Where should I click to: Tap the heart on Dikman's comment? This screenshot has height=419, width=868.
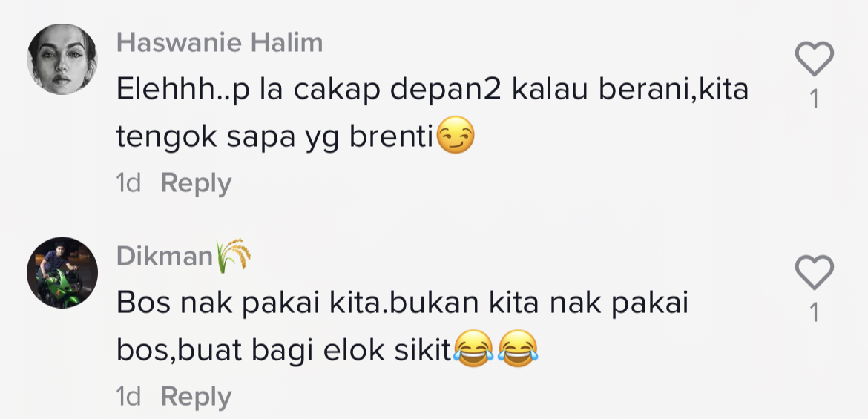[815, 272]
